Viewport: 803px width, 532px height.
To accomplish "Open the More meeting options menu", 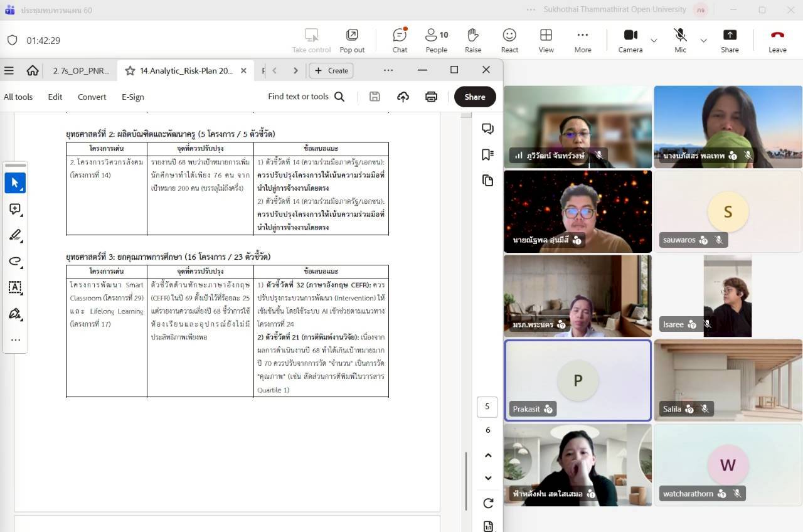I will tap(582, 40).
